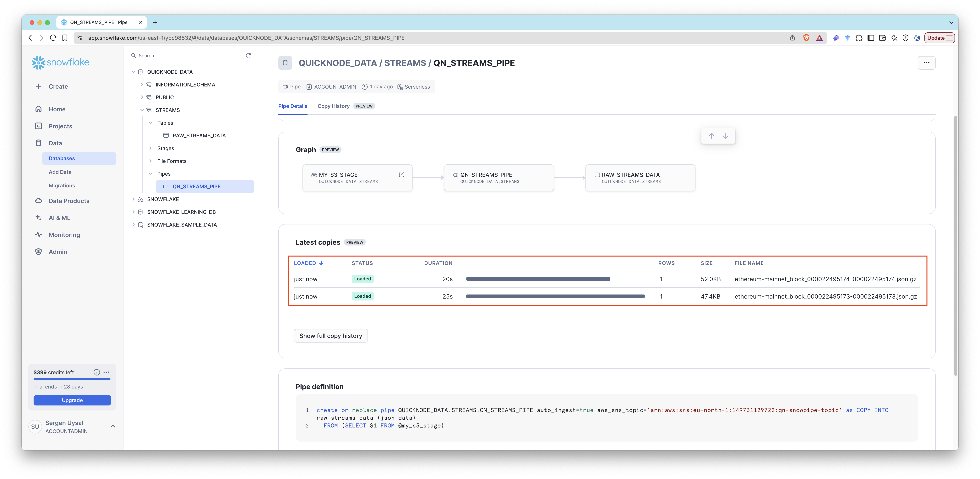Open Monitoring in the sidebar
The width and height of the screenshot is (980, 479).
[x=64, y=235]
